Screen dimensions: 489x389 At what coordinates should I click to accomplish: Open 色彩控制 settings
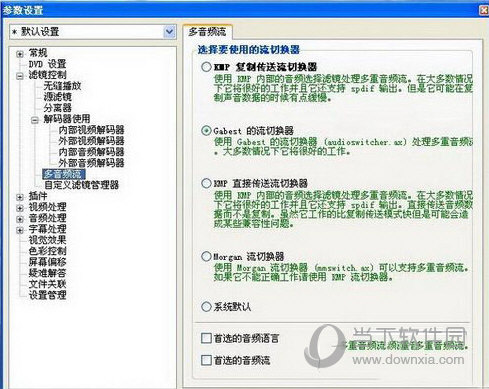pyautogui.click(x=47, y=251)
